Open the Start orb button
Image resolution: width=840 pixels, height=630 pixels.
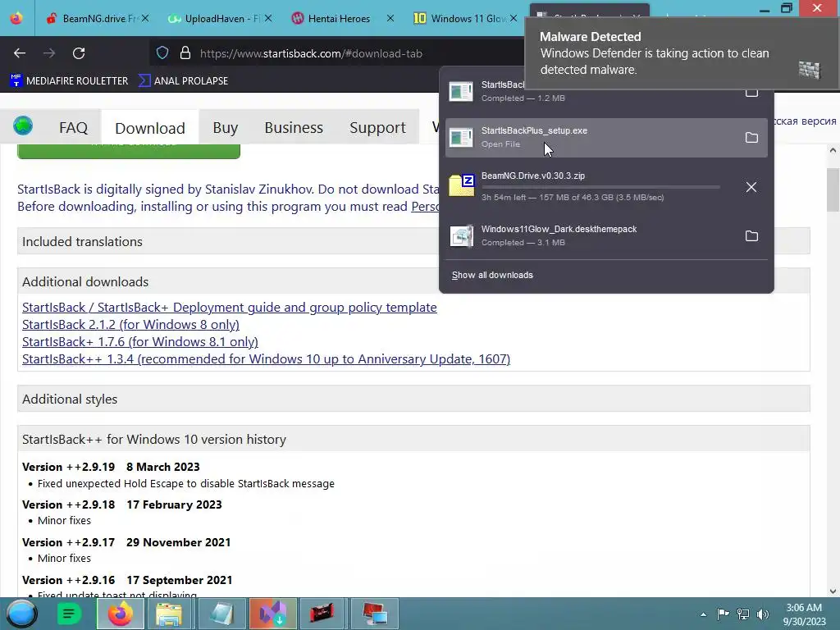pyautogui.click(x=21, y=614)
